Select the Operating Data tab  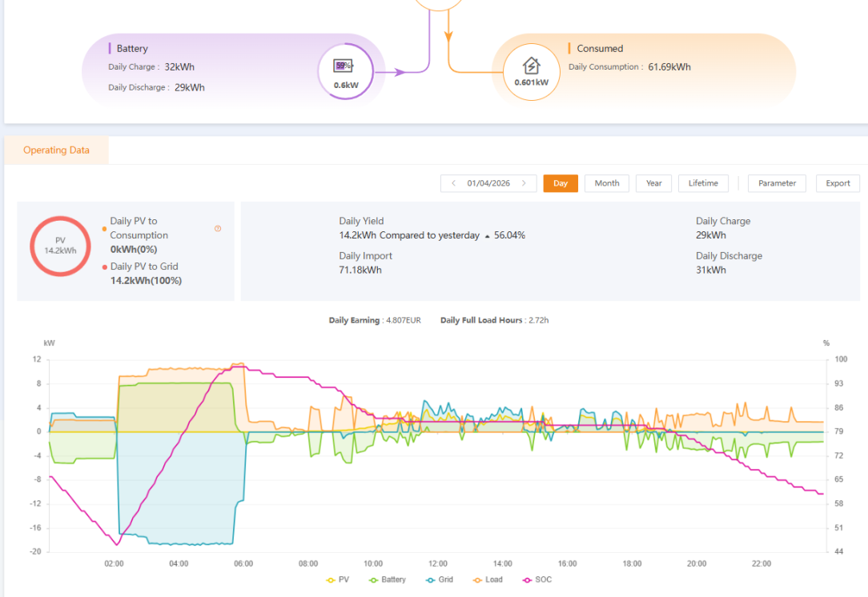[x=57, y=150]
